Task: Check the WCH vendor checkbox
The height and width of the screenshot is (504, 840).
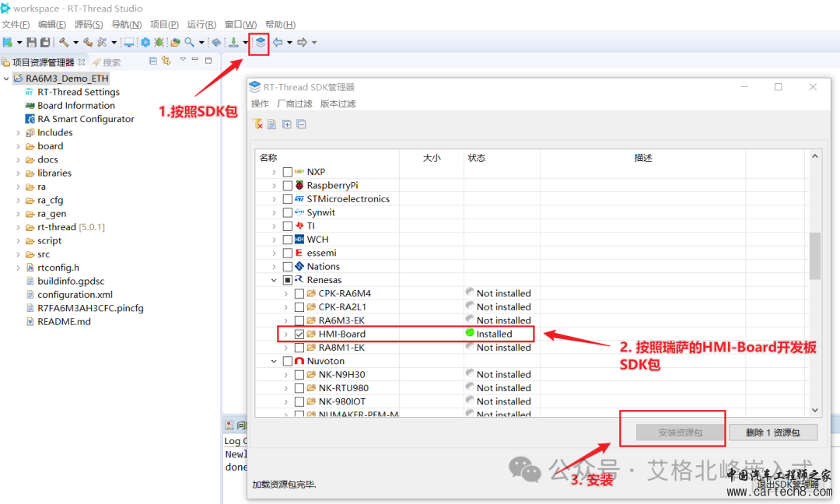Action: point(288,240)
